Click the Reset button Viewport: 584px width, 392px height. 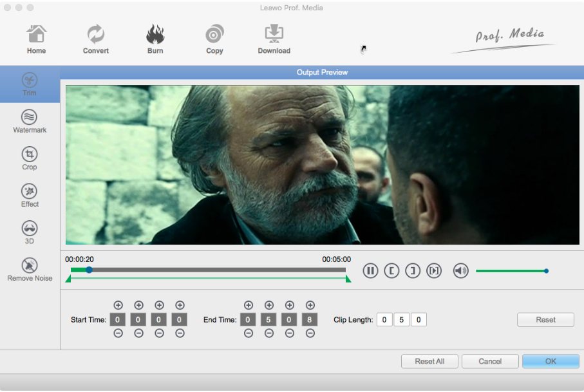[x=545, y=320]
